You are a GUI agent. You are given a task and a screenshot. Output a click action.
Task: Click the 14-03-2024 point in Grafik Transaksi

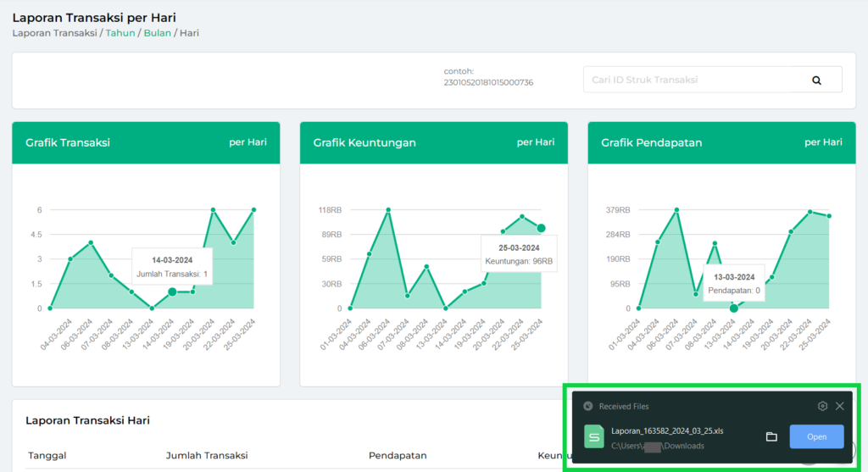tap(172, 292)
